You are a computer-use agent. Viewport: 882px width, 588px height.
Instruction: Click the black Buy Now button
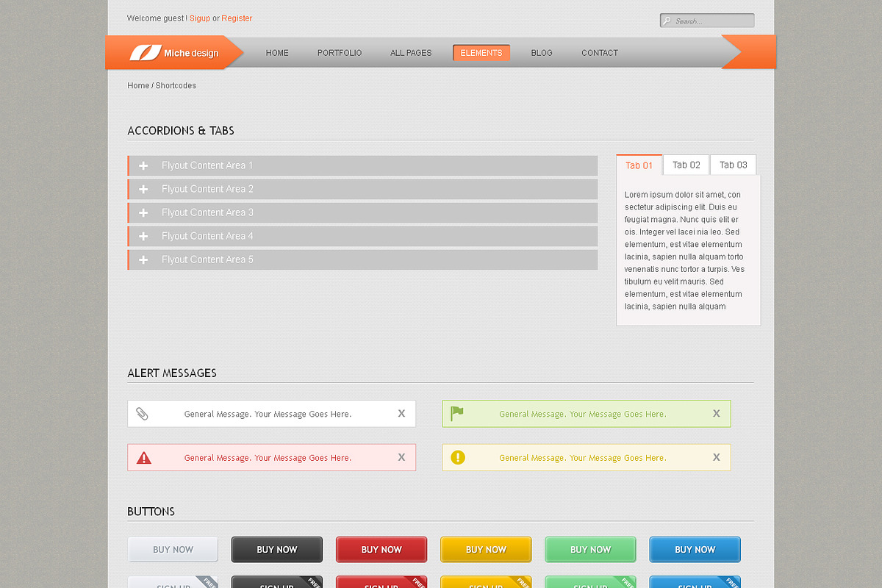277,550
